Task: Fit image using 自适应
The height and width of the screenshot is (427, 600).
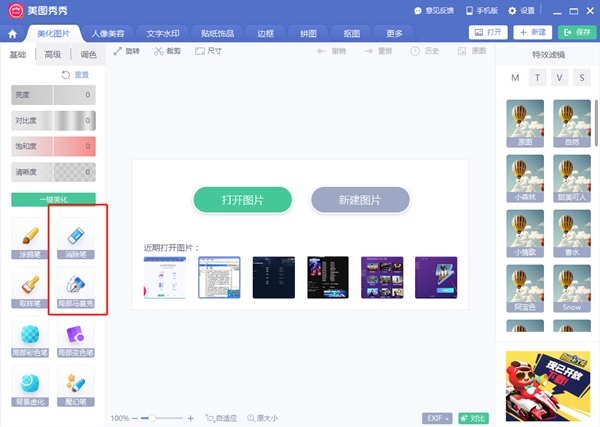Action: pyautogui.click(x=221, y=418)
